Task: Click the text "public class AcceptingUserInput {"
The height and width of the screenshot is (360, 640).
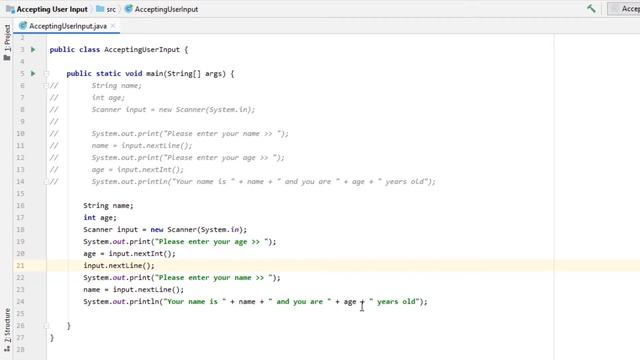Action: point(119,49)
